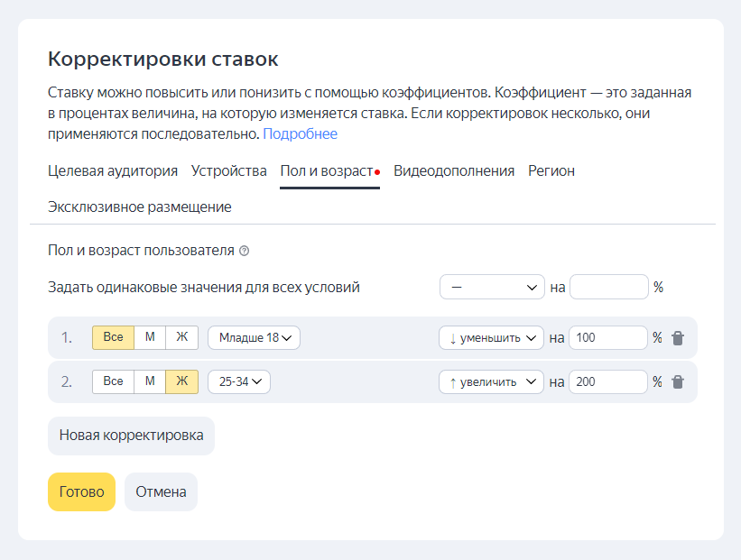
Task: Select Все gender in row 1
Action: [113, 337]
